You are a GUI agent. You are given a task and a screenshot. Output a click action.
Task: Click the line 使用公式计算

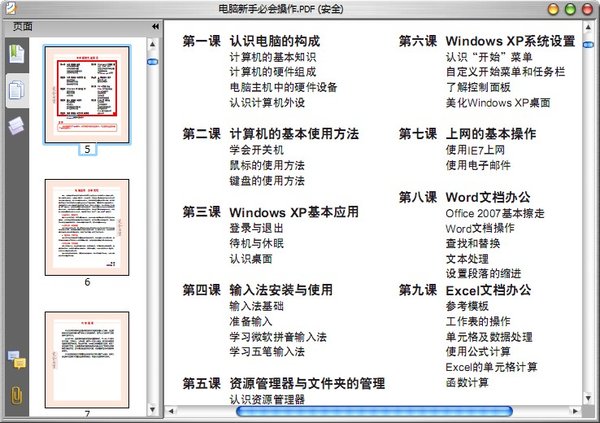(x=478, y=351)
